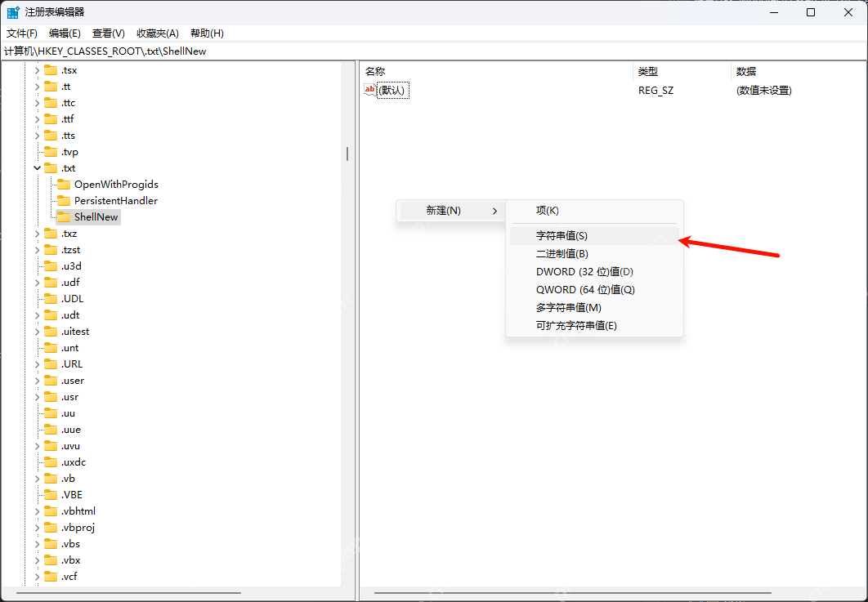Viewport: 868px width, 602px height.
Task: Click the tree pane horizontal scrollbar
Action: (128, 593)
